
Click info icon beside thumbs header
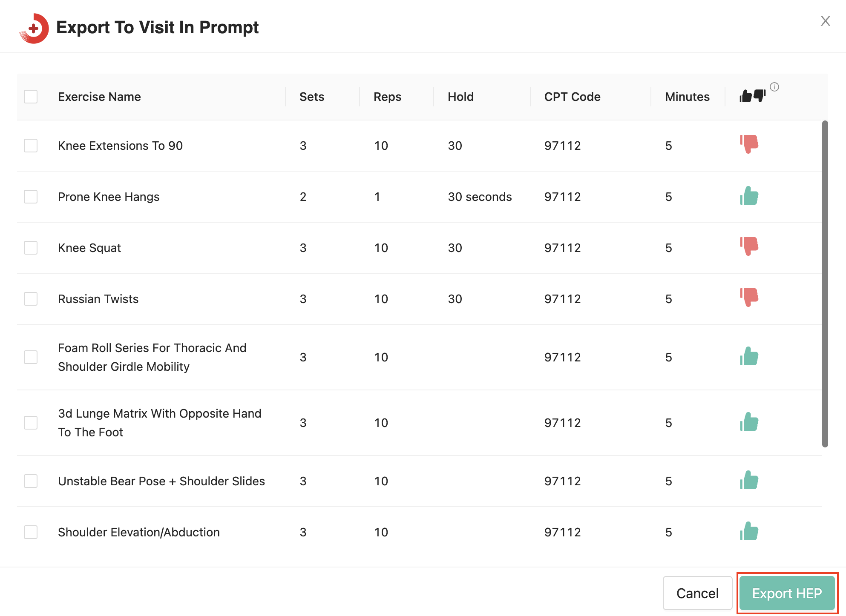click(x=774, y=87)
